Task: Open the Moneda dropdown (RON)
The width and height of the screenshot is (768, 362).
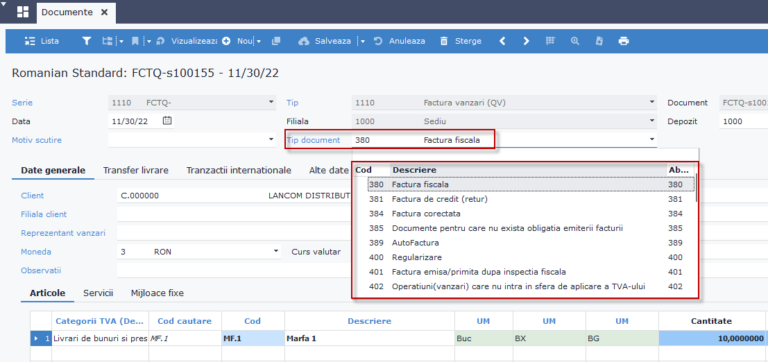Action: (277, 252)
